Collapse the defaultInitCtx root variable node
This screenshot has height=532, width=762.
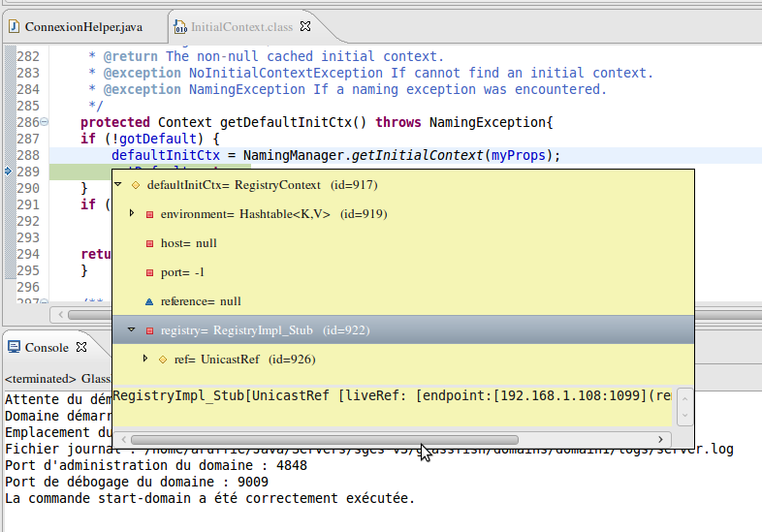click(x=118, y=185)
